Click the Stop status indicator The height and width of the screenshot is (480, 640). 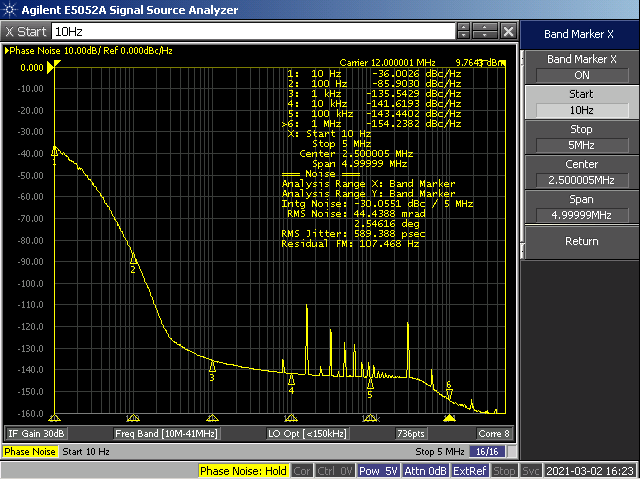click(x=504, y=471)
